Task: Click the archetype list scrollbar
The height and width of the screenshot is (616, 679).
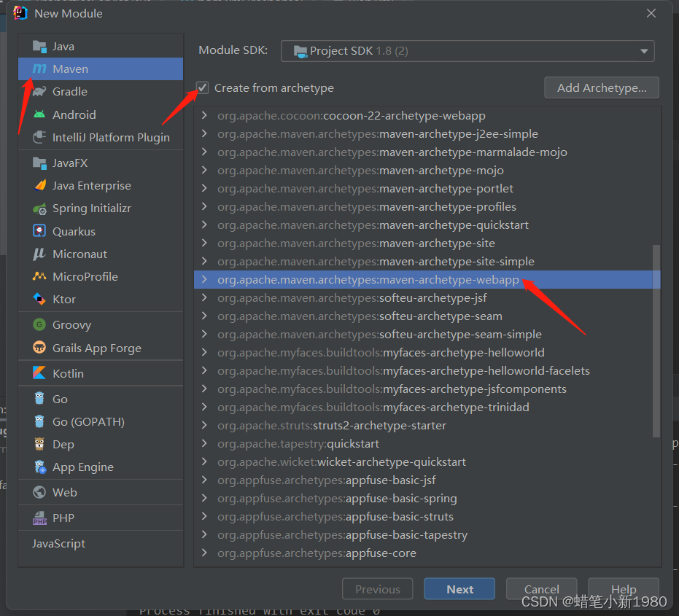Action: [656, 341]
